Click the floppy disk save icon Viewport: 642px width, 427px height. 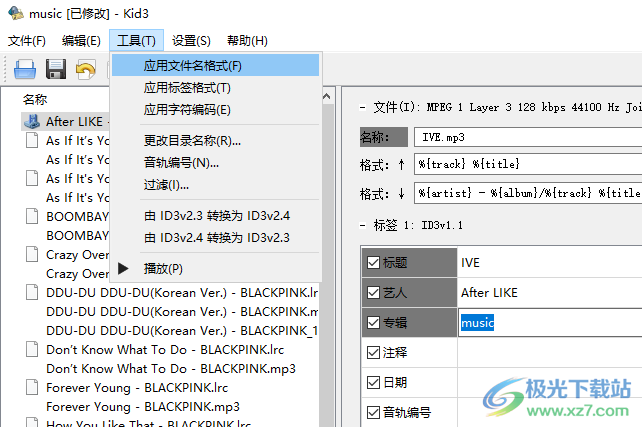pos(56,69)
